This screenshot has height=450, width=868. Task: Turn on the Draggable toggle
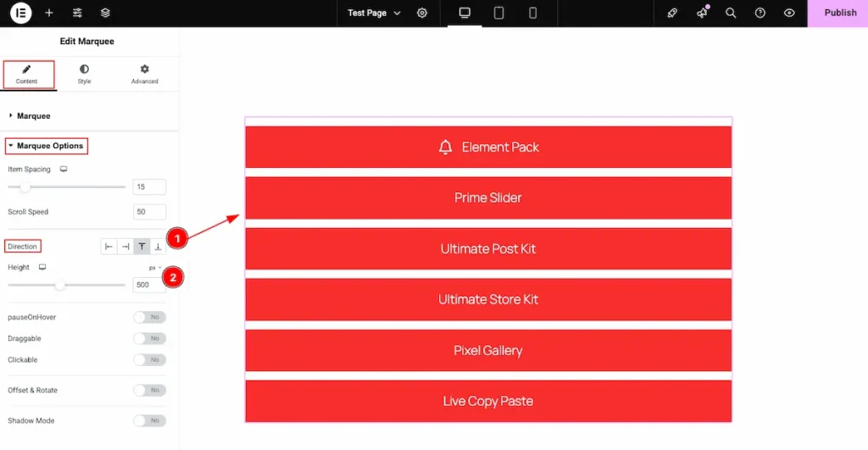point(149,338)
